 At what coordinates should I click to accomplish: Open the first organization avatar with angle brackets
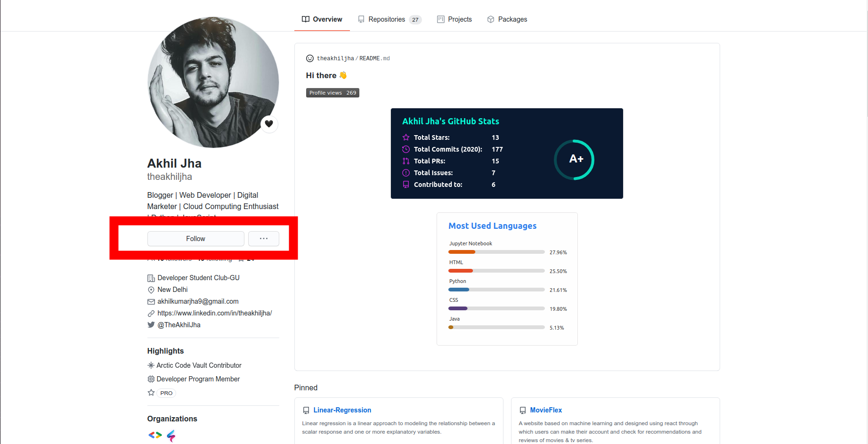point(155,436)
